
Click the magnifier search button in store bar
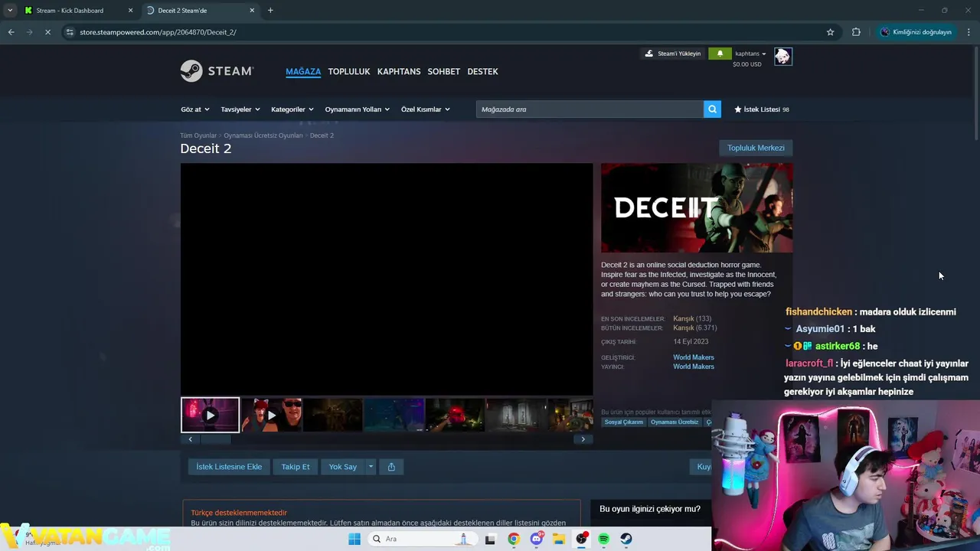[713, 109]
